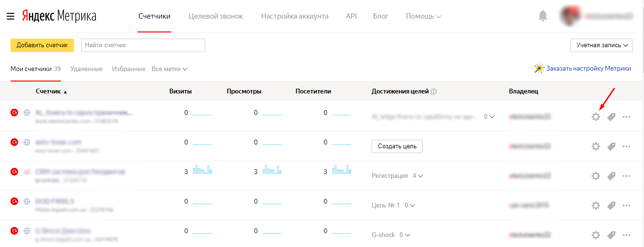Click tag icon in the Регистрация row
The height and width of the screenshot is (247, 644).
pos(611,176)
